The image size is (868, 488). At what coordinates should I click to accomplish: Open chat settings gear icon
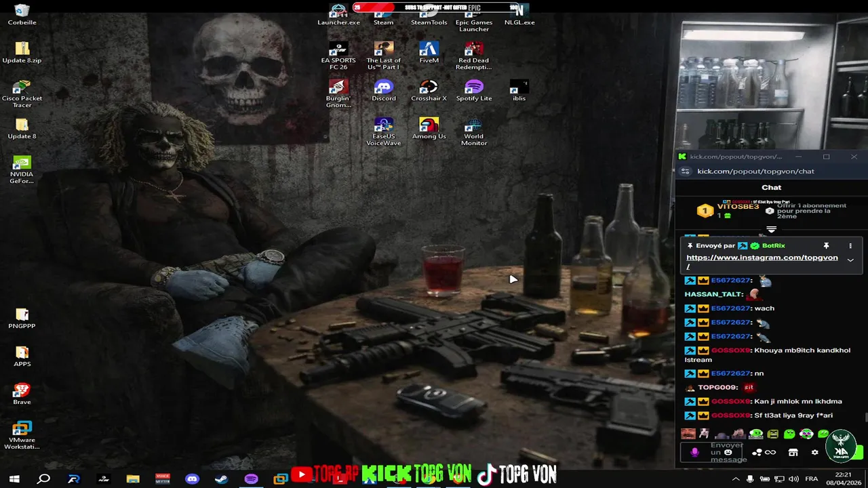814,452
